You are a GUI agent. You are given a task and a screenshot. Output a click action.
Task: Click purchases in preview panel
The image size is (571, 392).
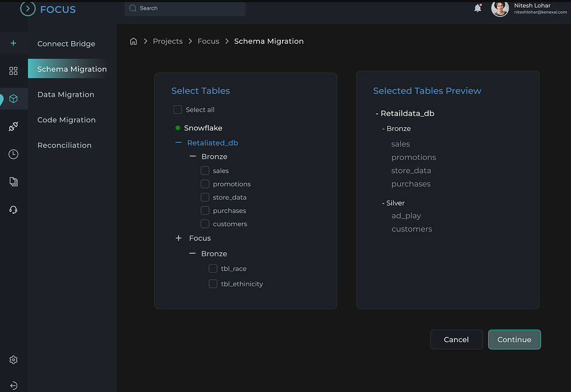(411, 184)
